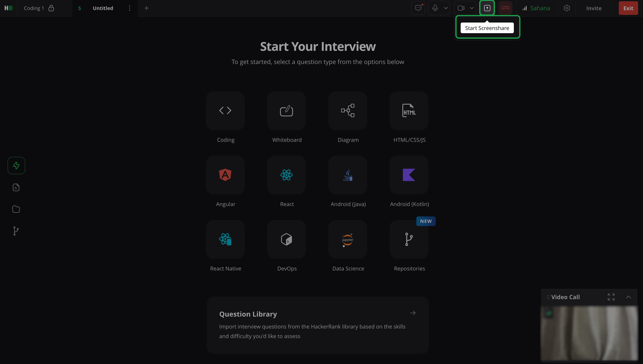Toggle the microphone mute button
The image size is (643, 364).
click(435, 8)
